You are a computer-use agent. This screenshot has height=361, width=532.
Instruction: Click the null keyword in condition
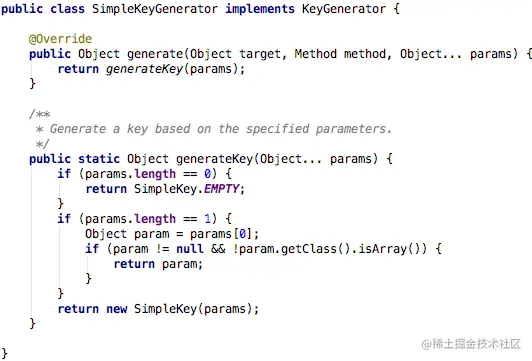click(190, 249)
